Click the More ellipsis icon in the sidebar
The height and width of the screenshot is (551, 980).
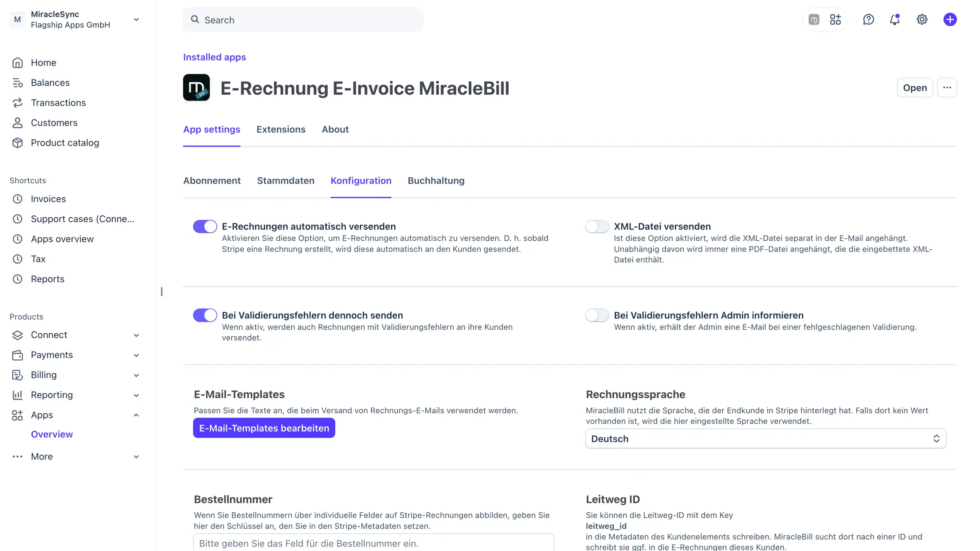click(x=17, y=456)
